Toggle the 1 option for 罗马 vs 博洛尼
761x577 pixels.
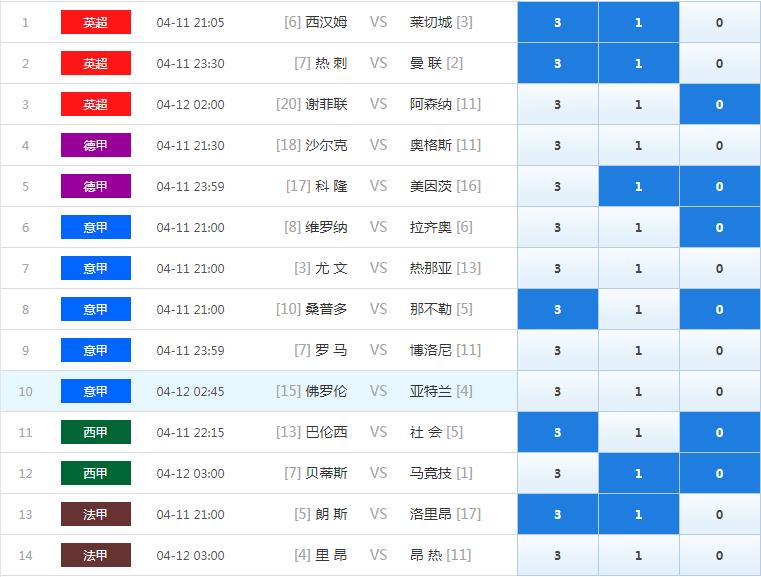tap(639, 350)
